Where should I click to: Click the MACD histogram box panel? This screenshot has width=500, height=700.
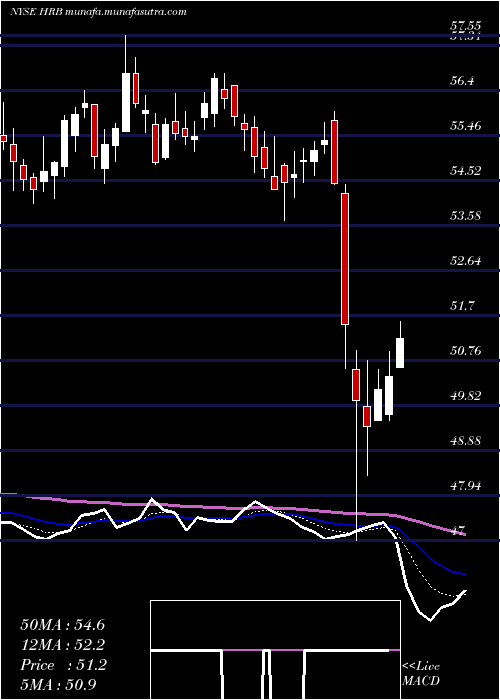275,650
